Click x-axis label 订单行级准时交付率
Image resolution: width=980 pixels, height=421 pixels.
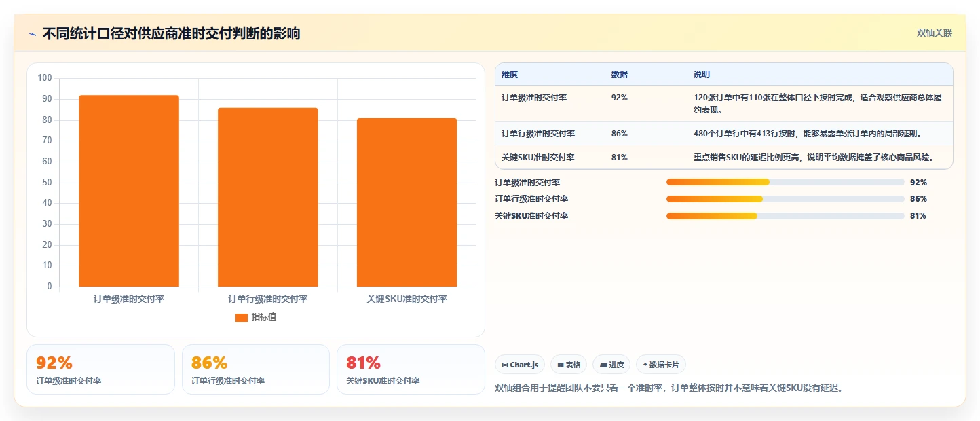pos(268,299)
